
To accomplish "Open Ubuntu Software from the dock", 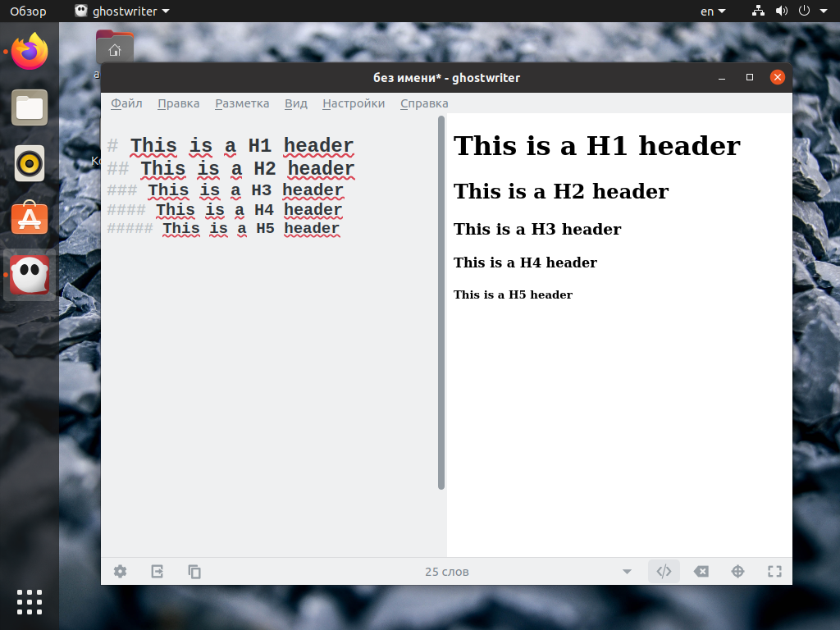I will [x=30, y=218].
